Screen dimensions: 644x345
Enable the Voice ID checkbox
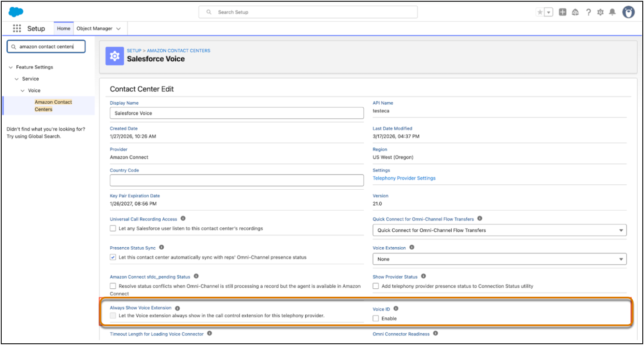(376, 319)
